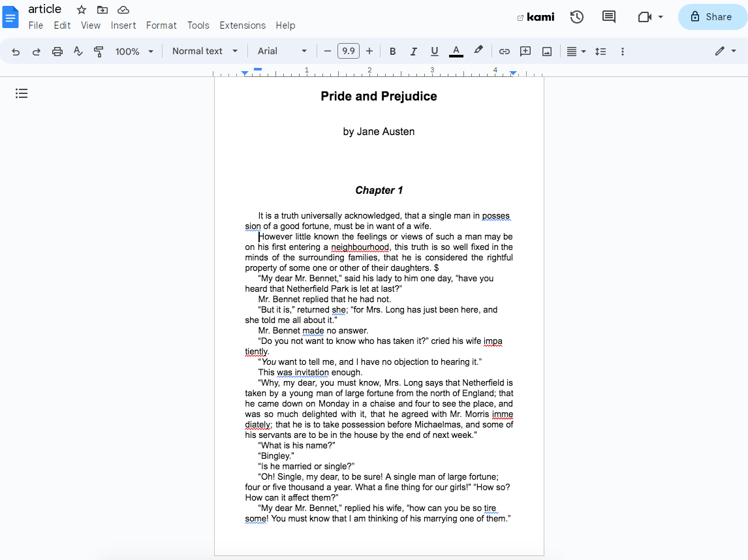
Task: Click the Share button
Action: coord(712,17)
